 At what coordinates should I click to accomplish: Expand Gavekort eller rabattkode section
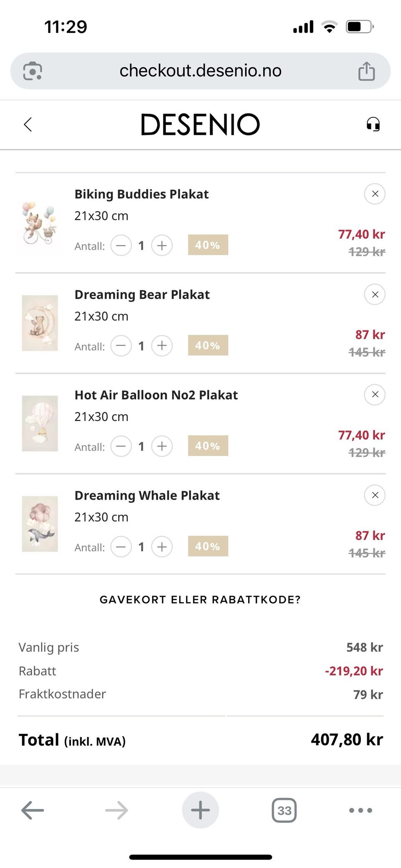(200, 600)
